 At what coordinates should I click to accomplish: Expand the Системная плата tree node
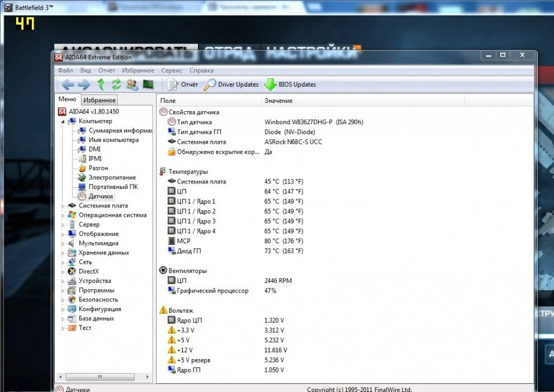point(63,206)
